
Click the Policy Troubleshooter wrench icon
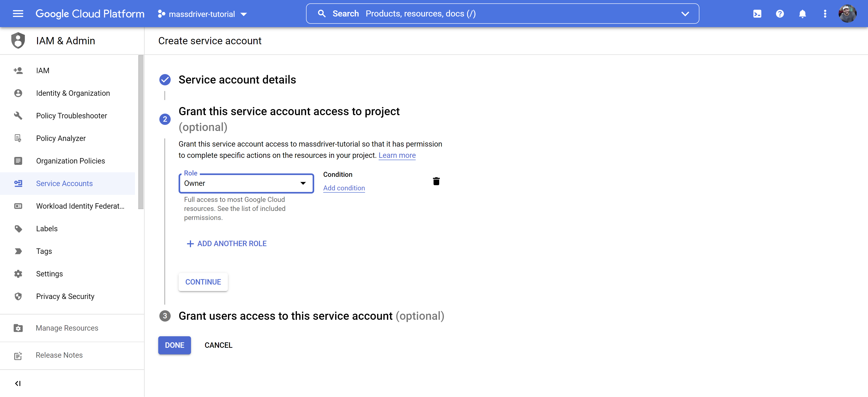tap(18, 115)
